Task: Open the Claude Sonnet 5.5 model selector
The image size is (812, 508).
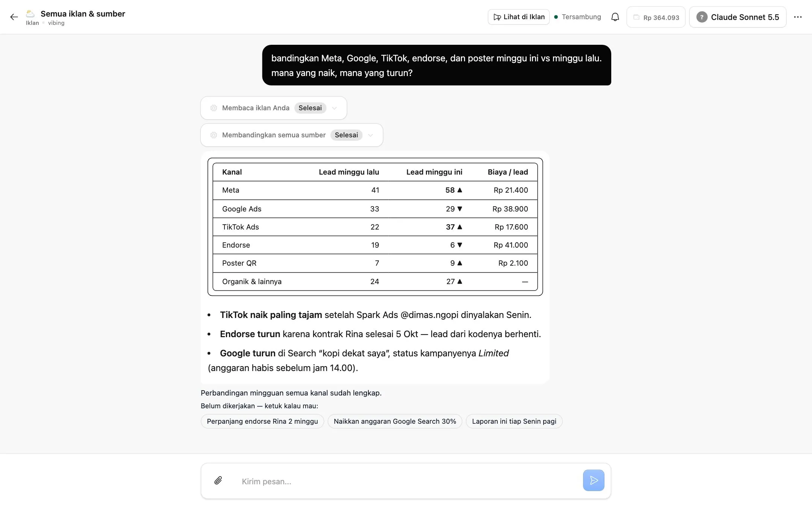Action: tap(738, 17)
